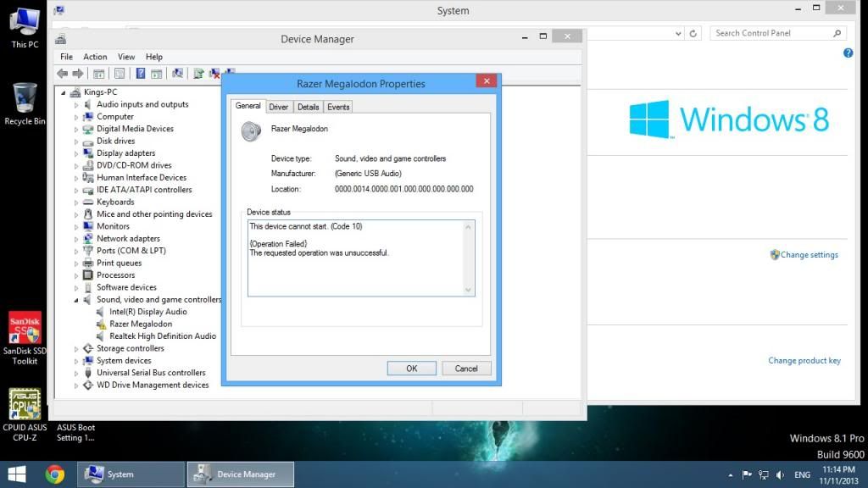
Task: Click the volume speaker icon in system tray
Action: [x=780, y=474]
